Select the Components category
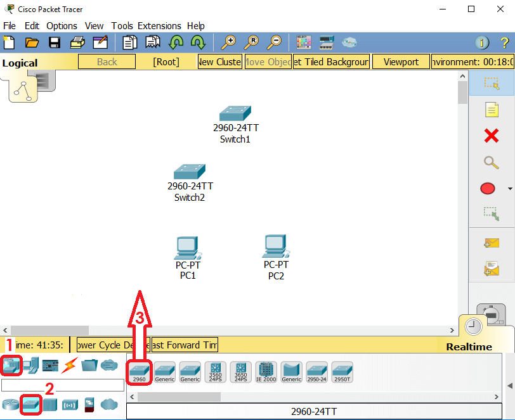Viewport: 515px width, 420px height. click(x=50, y=366)
